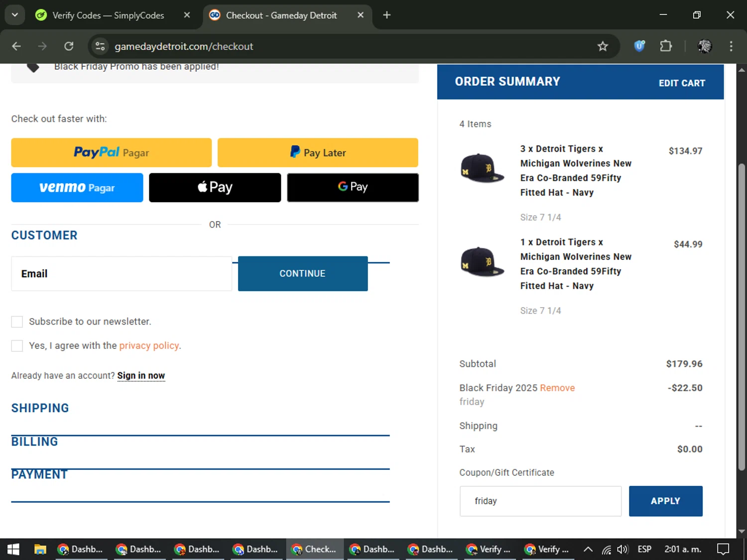
Task: Show hidden system tray icons
Action: (x=588, y=550)
